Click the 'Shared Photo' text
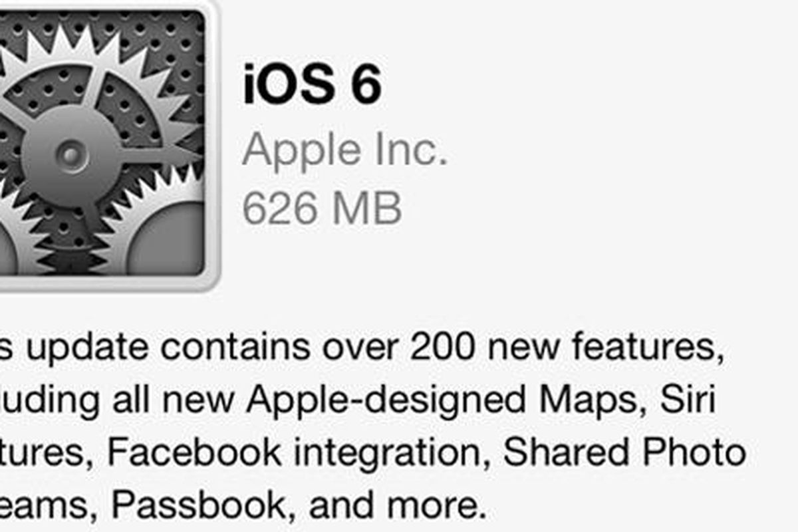Viewport: 798px width, 532px height. click(x=624, y=452)
